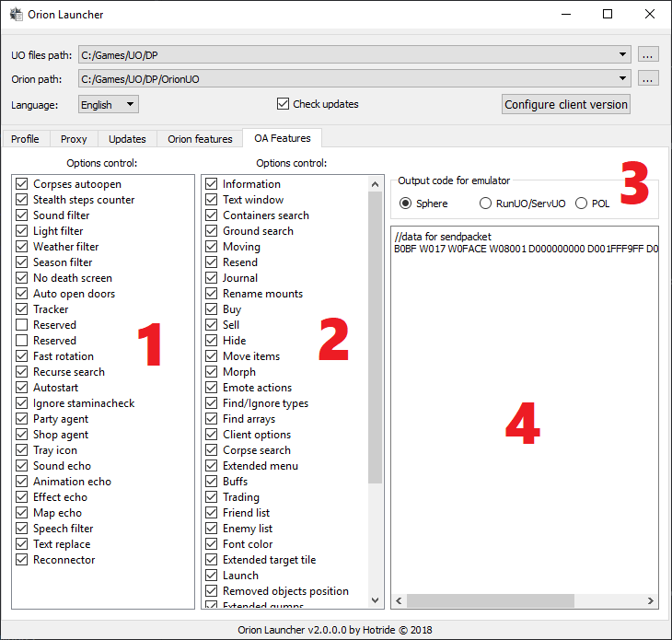This screenshot has height=640, width=672.
Task: Toggle the Light filter checkbox
Action: pyautogui.click(x=22, y=230)
